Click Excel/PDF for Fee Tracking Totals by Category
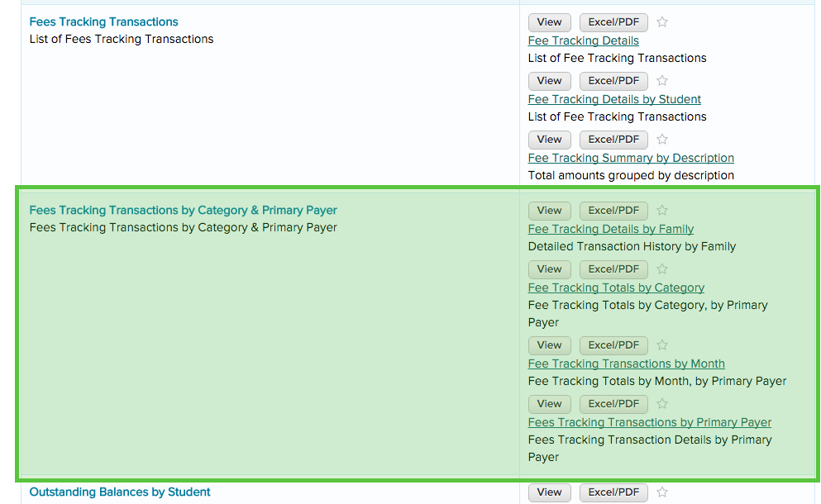821x504 pixels. click(613, 269)
